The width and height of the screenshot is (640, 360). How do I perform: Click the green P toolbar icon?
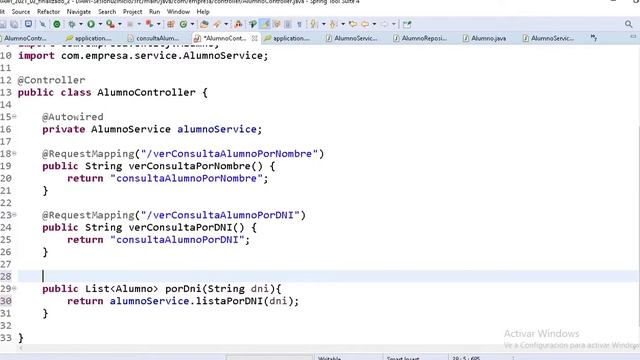[253, 24]
